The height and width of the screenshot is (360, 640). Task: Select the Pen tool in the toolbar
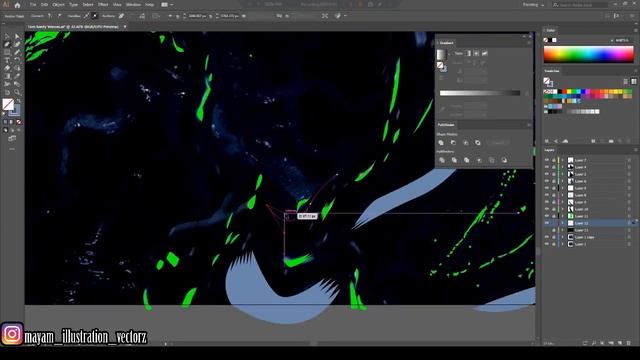[7, 44]
